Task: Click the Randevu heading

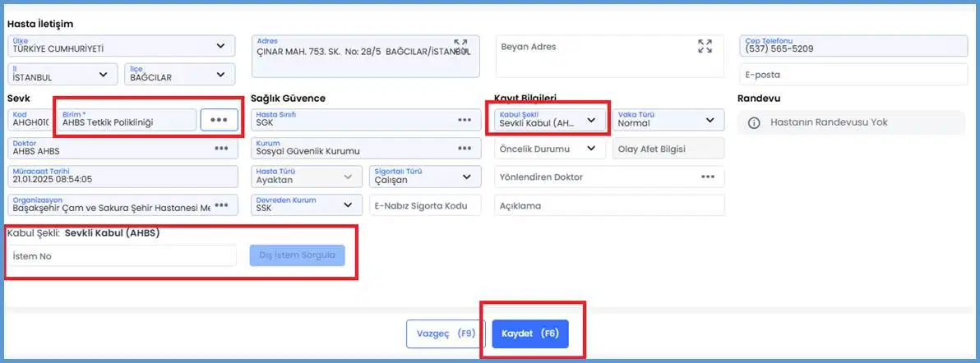Action: coord(759,98)
